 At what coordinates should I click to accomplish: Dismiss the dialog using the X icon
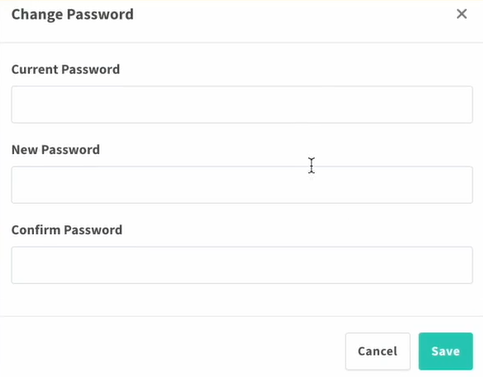(x=462, y=14)
